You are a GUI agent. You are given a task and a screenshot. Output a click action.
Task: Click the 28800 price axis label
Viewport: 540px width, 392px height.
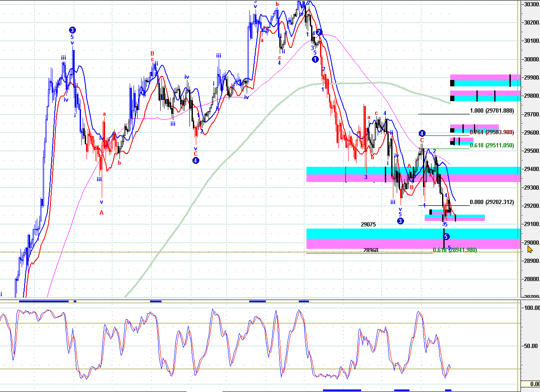[532, 279]
